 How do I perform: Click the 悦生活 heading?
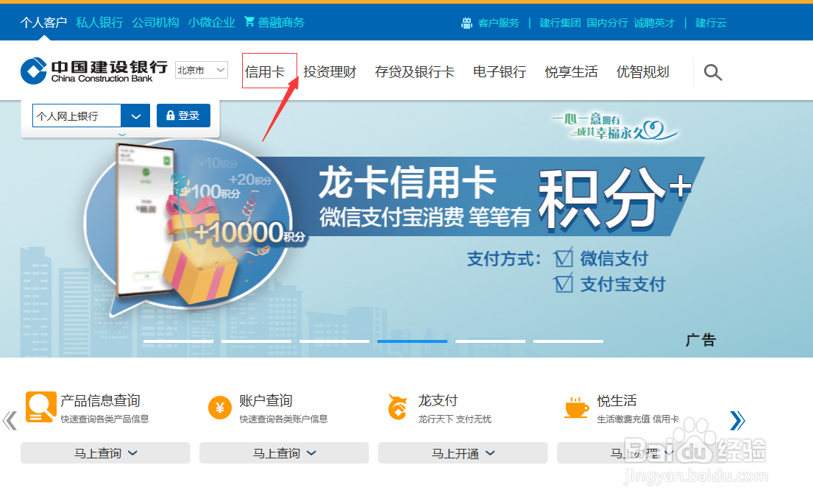[x=617, y=400]
